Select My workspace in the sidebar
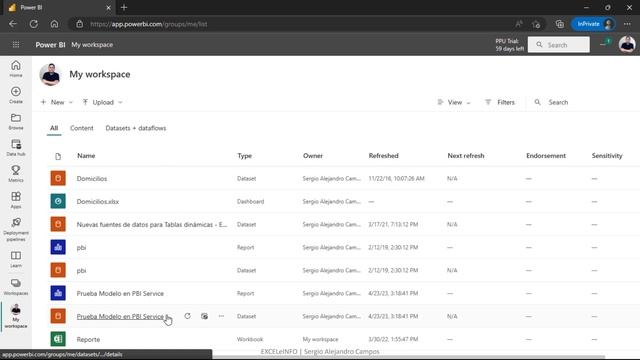 [16, 316]
